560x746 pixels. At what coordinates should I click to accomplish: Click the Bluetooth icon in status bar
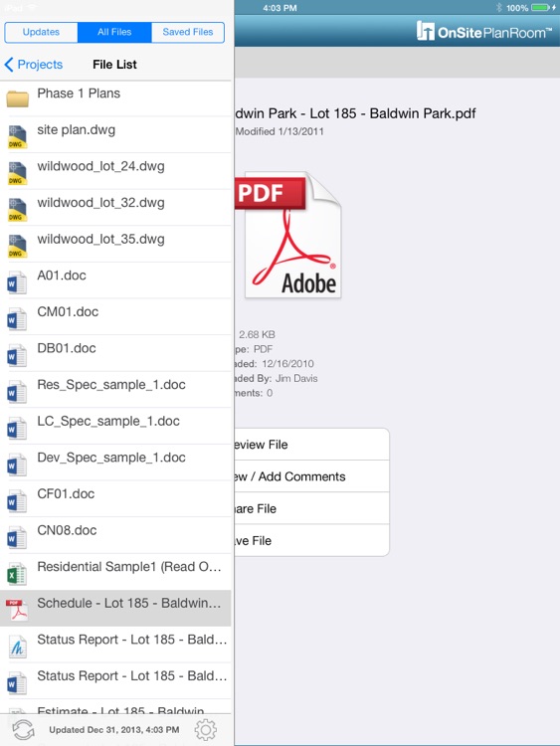(x=498, y=8)
